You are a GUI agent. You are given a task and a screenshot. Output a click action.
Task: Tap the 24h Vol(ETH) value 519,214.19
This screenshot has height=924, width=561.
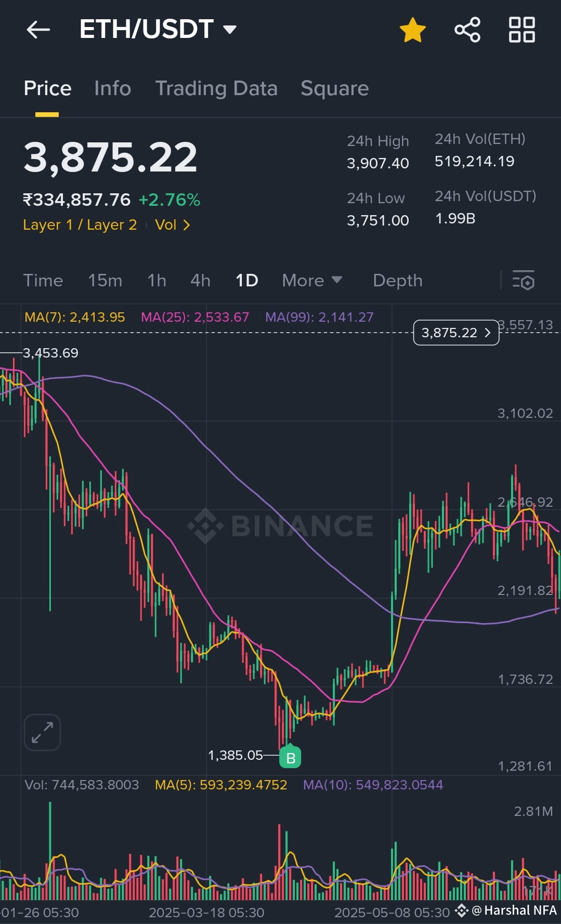click(x=474, y=161)
